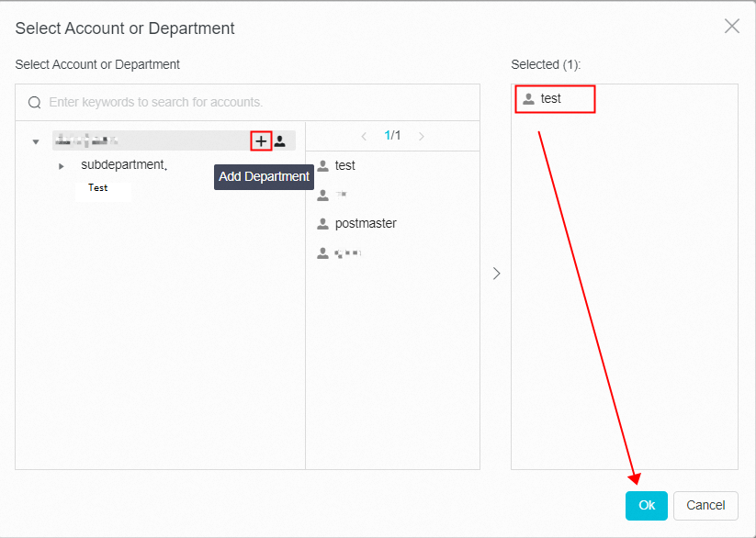756x538 pixels.
Task: Click person icon beside postmaster account
Action: click(x=322, y=224)
